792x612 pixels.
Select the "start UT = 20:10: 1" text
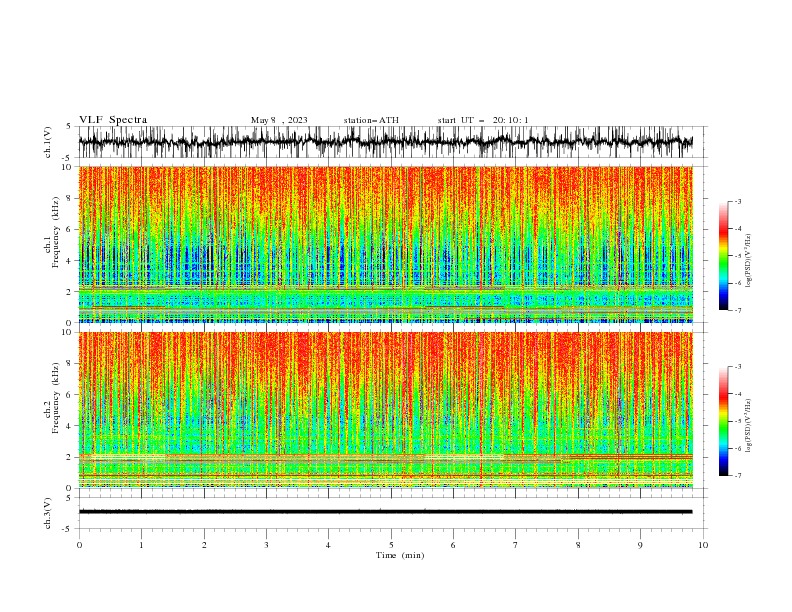483,120
